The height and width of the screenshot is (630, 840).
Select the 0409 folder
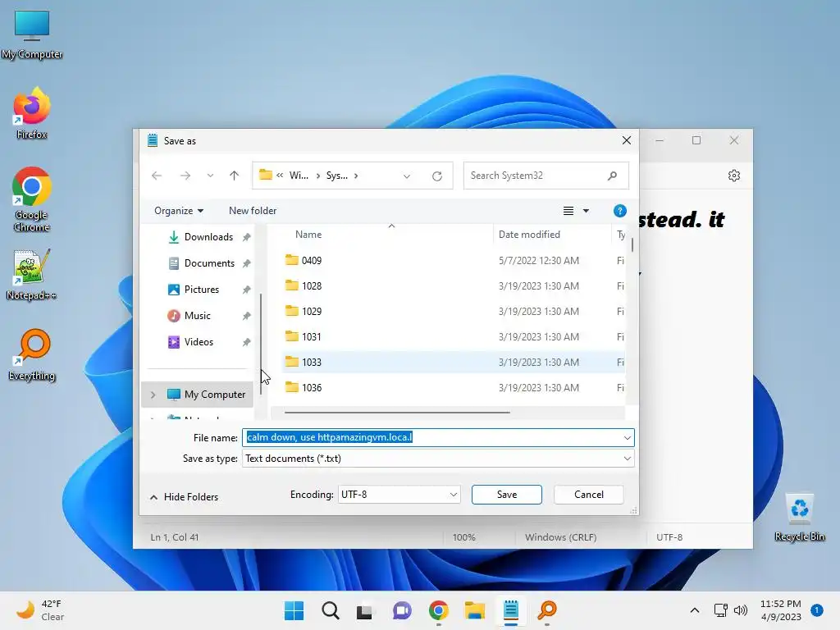(311, 260)
